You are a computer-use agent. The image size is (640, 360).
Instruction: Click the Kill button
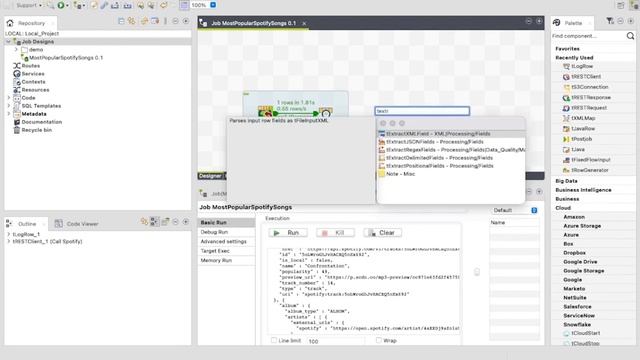[x=335, y=233]
